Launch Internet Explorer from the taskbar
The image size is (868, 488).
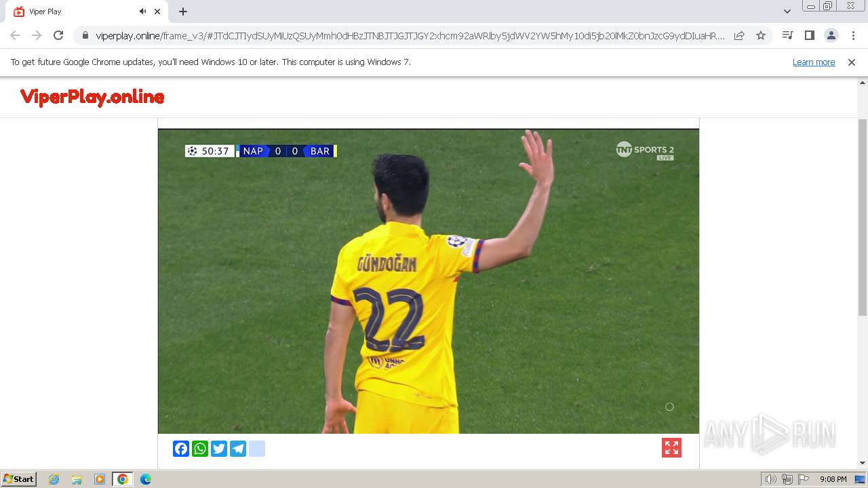pos(54,479)
